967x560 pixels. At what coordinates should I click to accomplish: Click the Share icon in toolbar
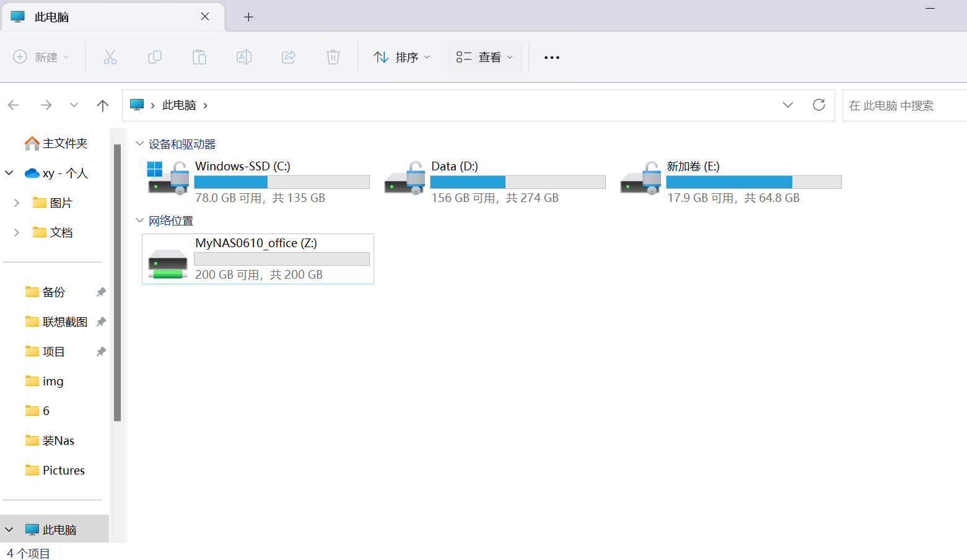pos(289,57)
